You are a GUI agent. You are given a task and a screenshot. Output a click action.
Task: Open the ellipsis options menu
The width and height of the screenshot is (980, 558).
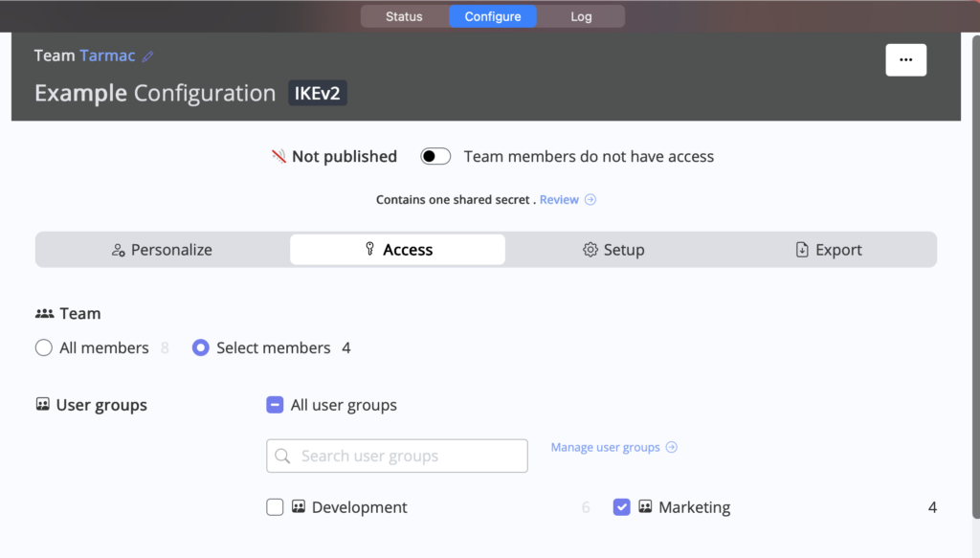(905, 59)
